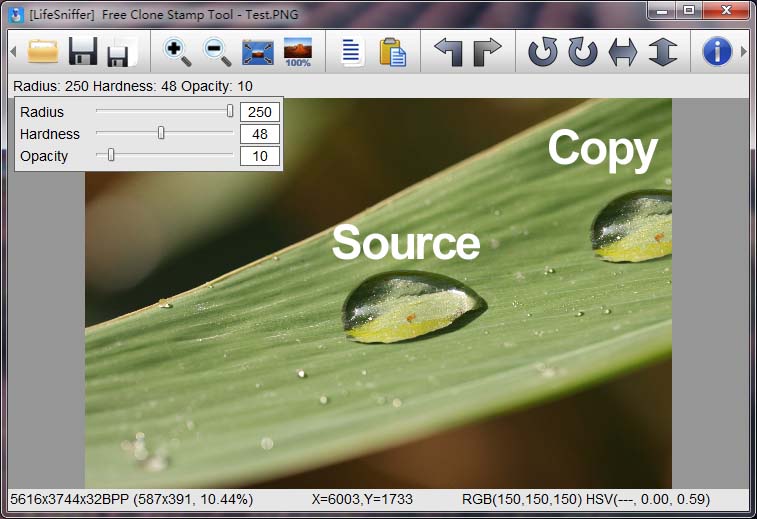This screenshot has height=519, width=757.
Task: Redo with the right turn arrow
Action: pyautogui.click(x=487, y=52)
